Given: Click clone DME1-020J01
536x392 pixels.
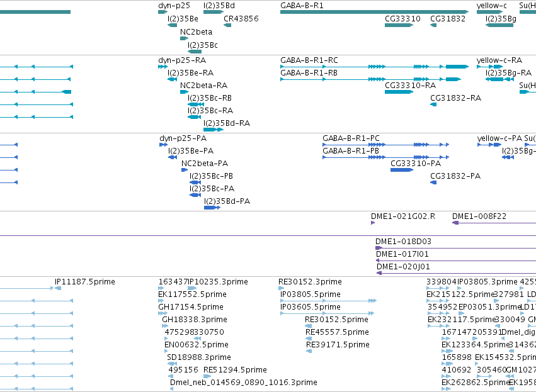Looking at the screenshot, I should click(x=403, y=267).
